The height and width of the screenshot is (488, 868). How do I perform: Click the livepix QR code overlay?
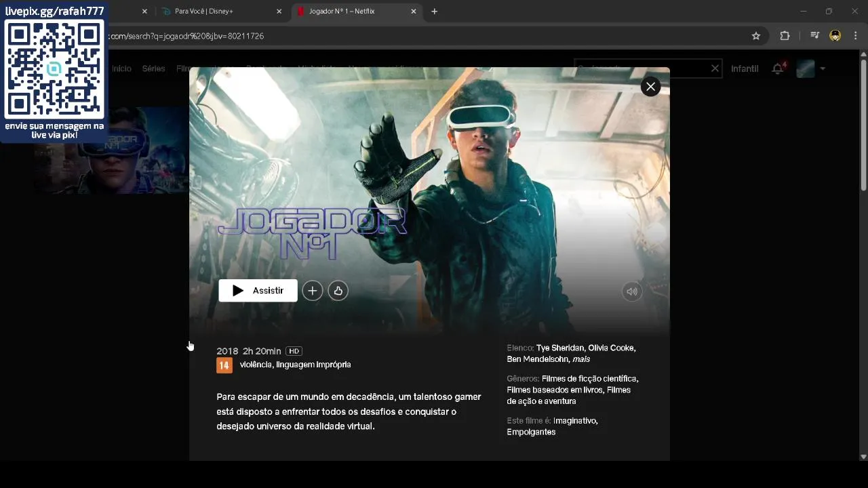tap(54, 68)
